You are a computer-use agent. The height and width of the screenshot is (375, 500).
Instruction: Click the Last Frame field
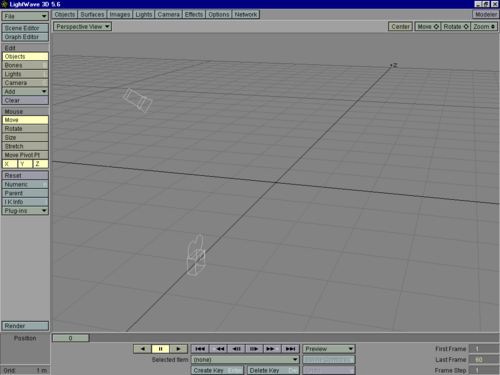[x=484, y=360]
